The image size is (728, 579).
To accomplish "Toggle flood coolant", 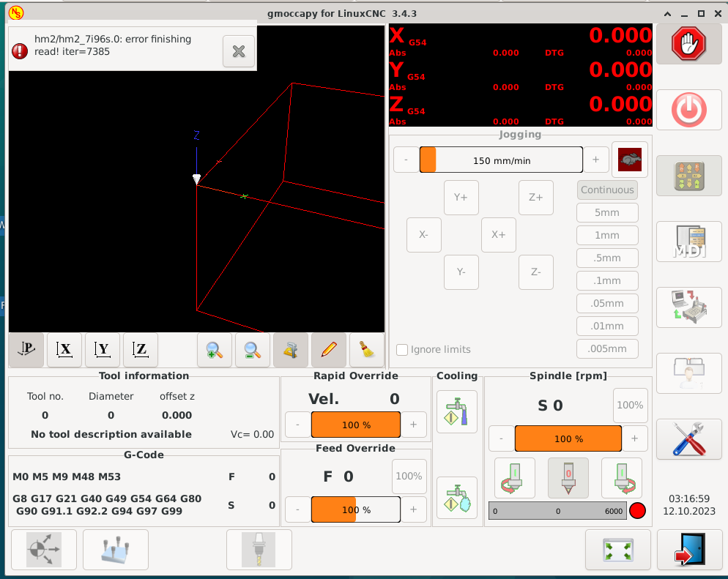I will click(457, 411).
